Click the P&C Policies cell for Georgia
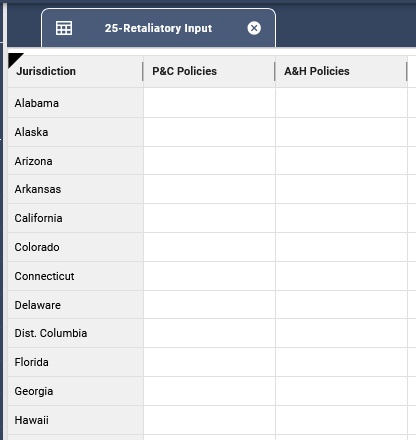This screenshot has width=416, height=440. pos(209,391)
